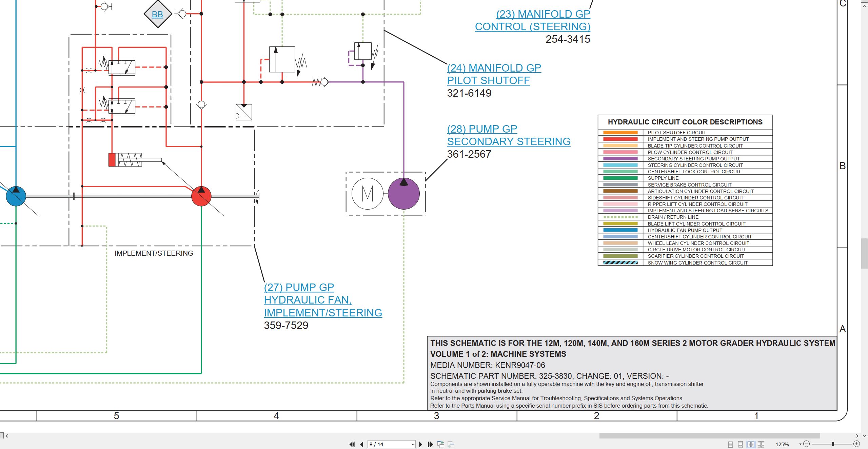
Task: Jump to the first page
Action: [352, 444]
